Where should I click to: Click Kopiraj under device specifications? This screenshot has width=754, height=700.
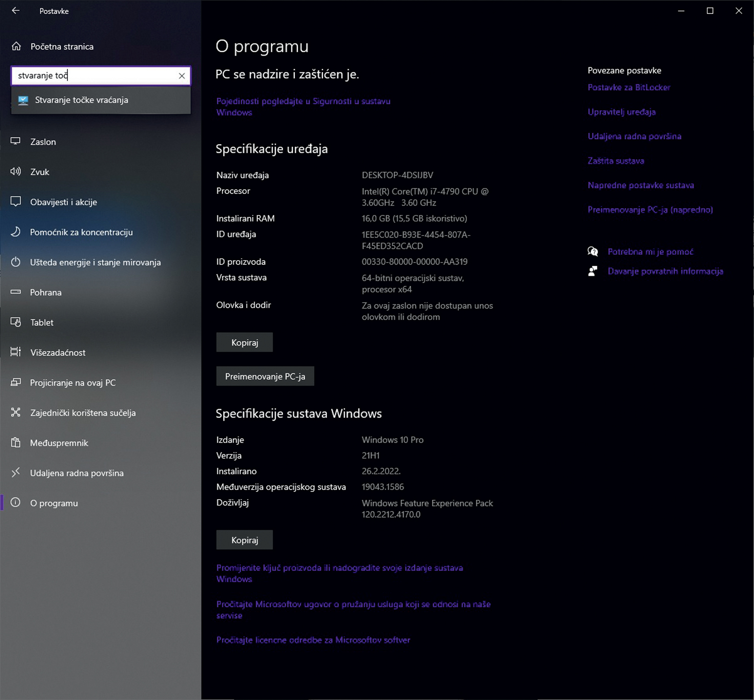[244, 342]
